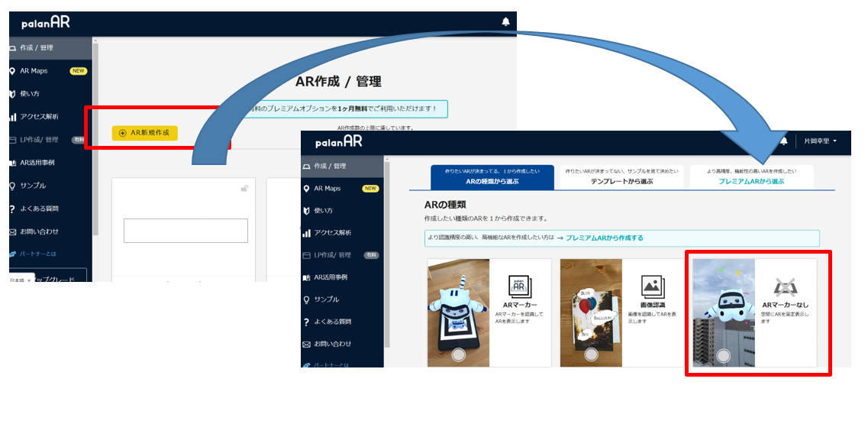
Task: Open 日本語 language dropdown in back window
Action: [x=21, y=280]
